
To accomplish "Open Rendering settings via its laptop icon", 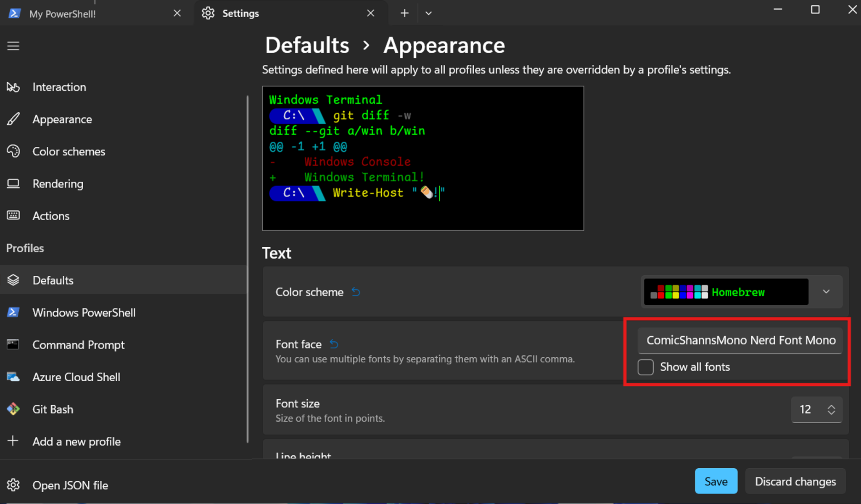I will pyautogui.click(x=13, y=184).
